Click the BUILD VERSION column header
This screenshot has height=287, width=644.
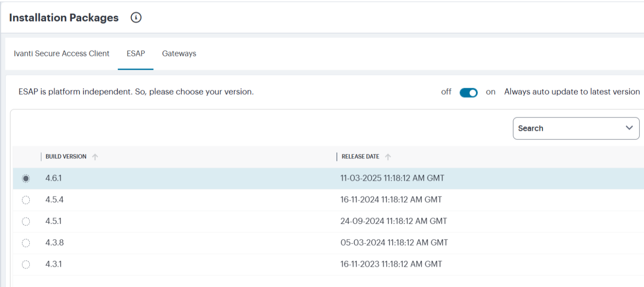click(x=66, y=157)
